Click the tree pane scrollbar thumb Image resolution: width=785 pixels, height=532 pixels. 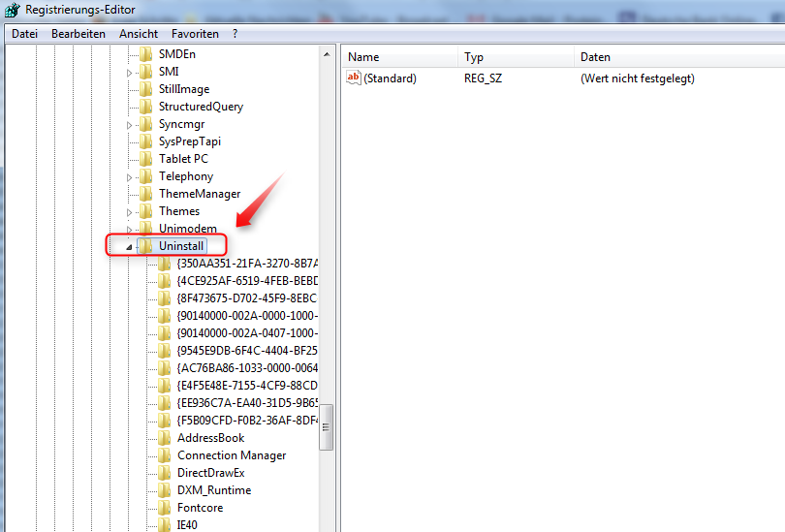326,427
